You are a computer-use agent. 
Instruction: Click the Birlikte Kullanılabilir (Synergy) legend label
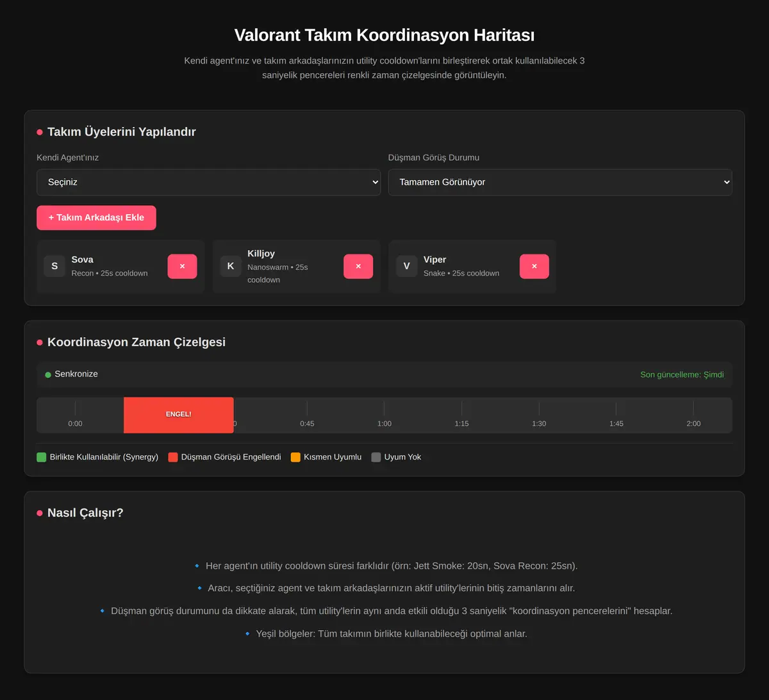(104, 457)
